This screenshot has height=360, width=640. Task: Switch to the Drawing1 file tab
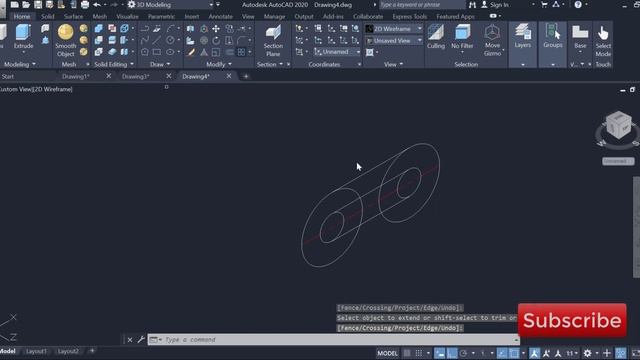[76, 76]
